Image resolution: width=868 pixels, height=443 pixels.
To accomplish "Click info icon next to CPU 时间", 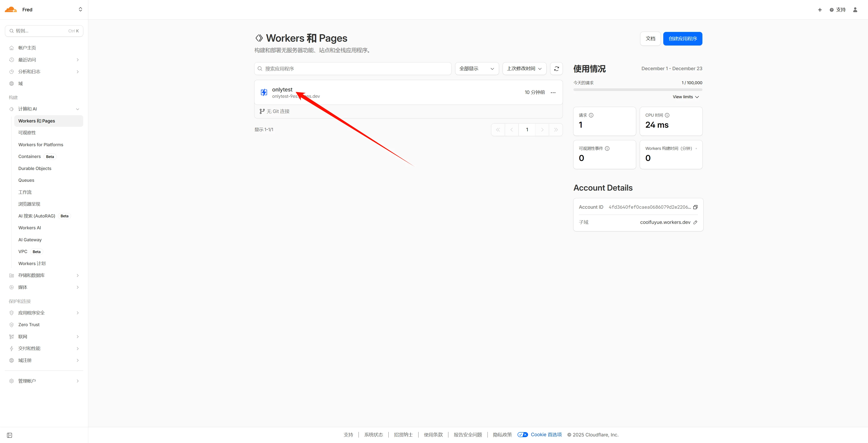I will (x=667, y=115).
